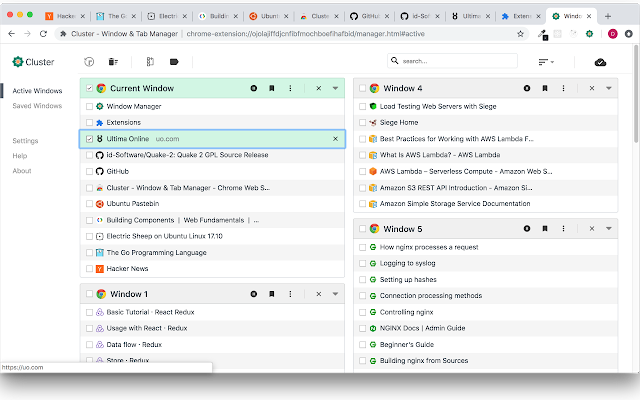Collapse the Window 1 panel arrow
The width and height of the screenshot is (640, 400).
coord(335,294)
